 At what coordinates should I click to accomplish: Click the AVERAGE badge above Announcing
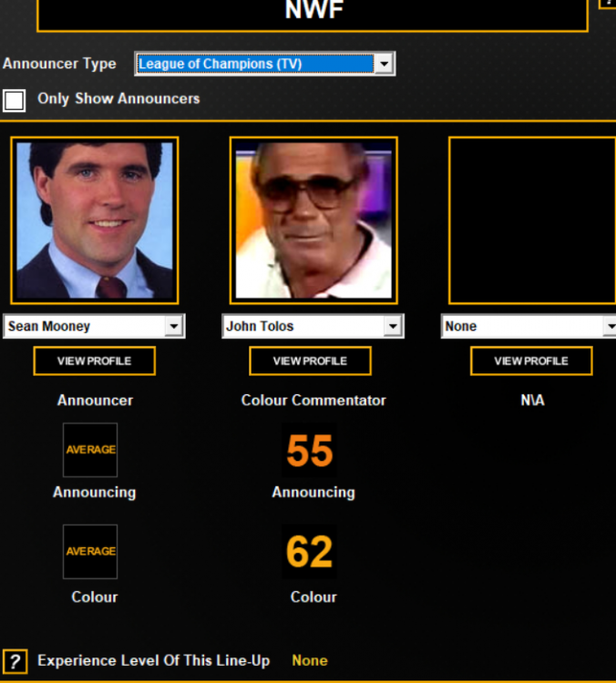[x=90, y=450]
